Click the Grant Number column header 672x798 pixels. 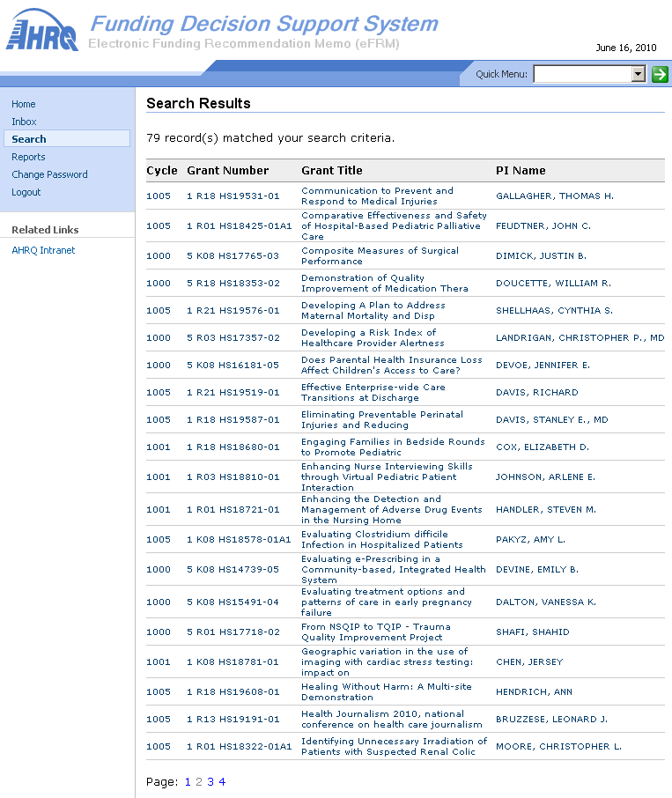coord(227,171)
